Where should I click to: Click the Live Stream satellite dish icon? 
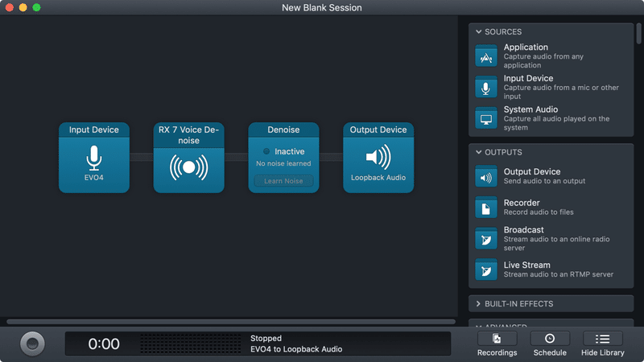point(486,270)
